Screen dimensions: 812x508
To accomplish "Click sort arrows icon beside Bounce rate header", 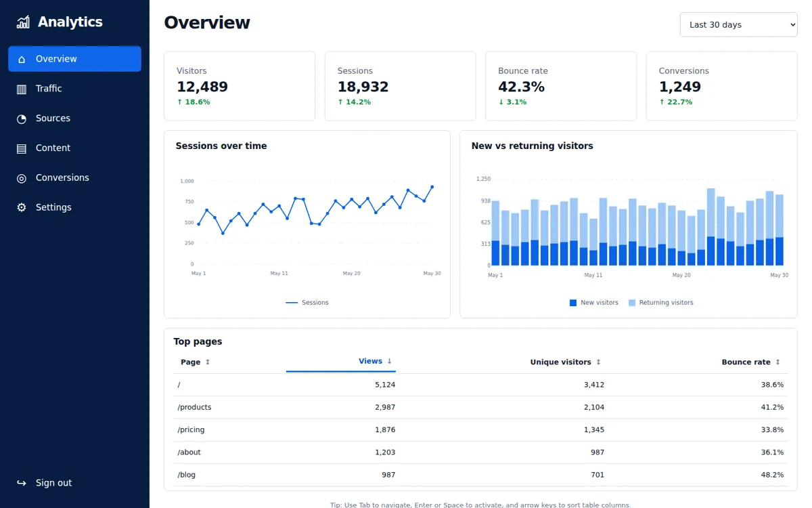I will [x=777, y=362].
